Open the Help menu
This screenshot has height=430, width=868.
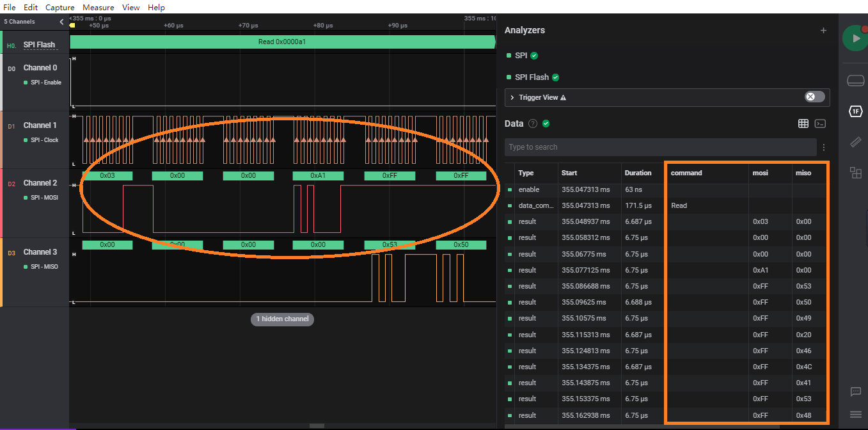pos(156,8)
